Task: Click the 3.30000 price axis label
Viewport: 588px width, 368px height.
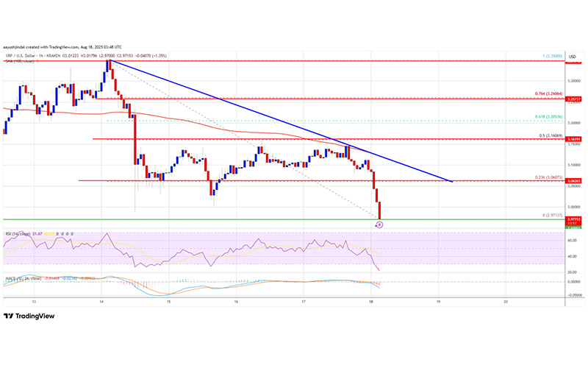Action: [x=574, y=81]
